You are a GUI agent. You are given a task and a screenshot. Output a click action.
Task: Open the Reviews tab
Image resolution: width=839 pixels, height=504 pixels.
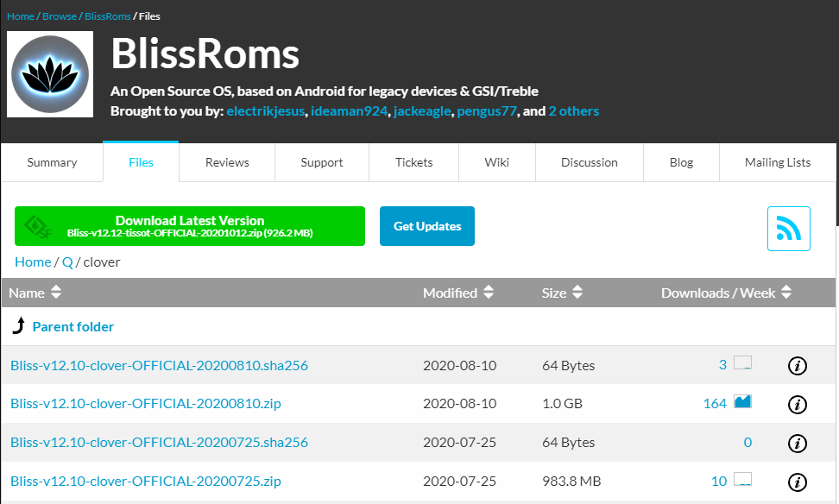(x=227, y=162)
